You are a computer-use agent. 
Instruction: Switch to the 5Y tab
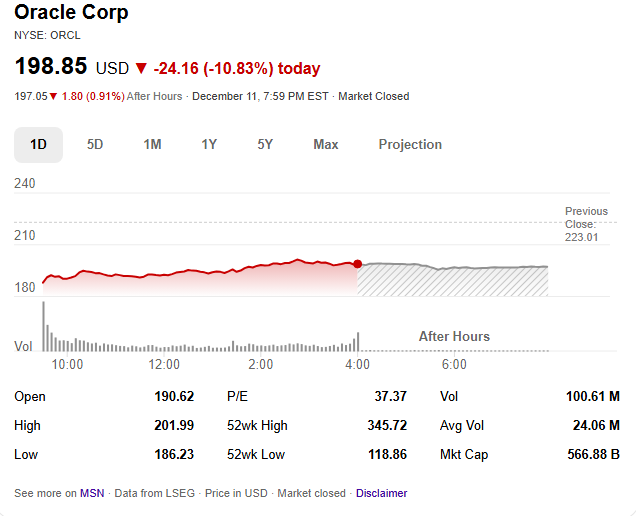click(x=265, y=144)
